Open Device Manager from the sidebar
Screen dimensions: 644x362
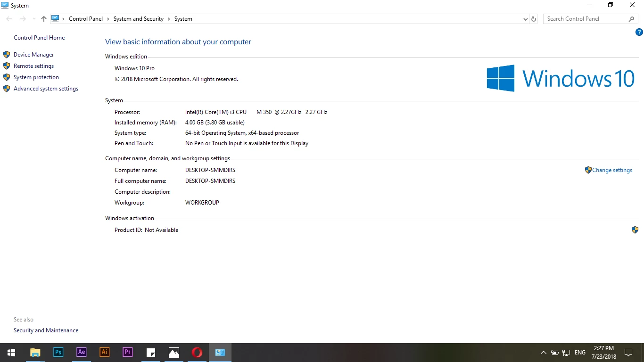tap(33, 55)
